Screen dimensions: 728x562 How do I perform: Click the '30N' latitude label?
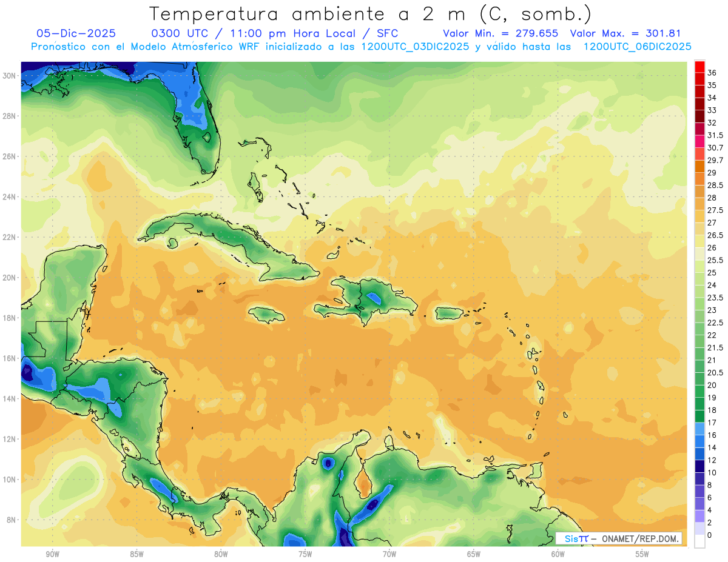pyautogui.click(x=9, y=75)
